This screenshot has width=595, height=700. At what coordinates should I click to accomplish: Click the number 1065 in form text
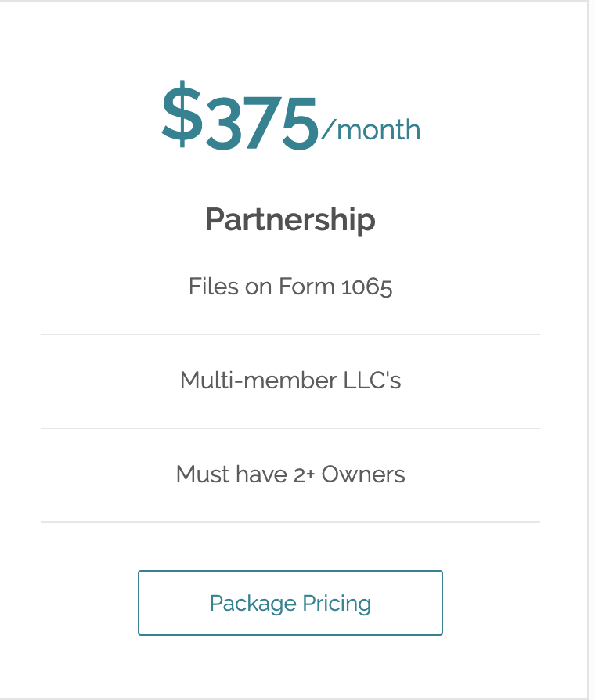point(367,287)
